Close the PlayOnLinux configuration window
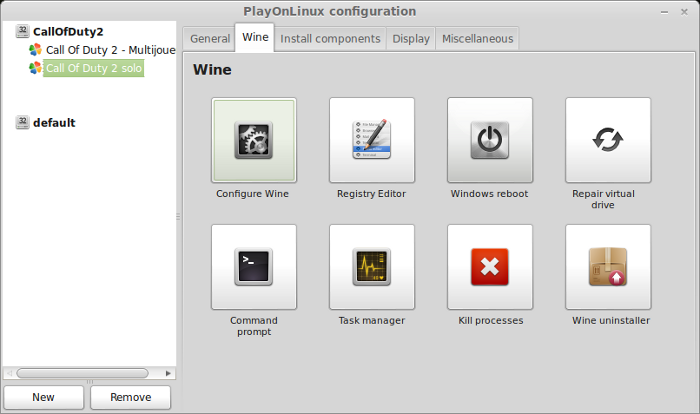 tap(684, 12)
